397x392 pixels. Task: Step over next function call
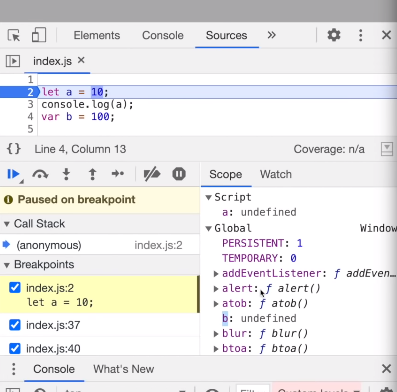(40, 174)
